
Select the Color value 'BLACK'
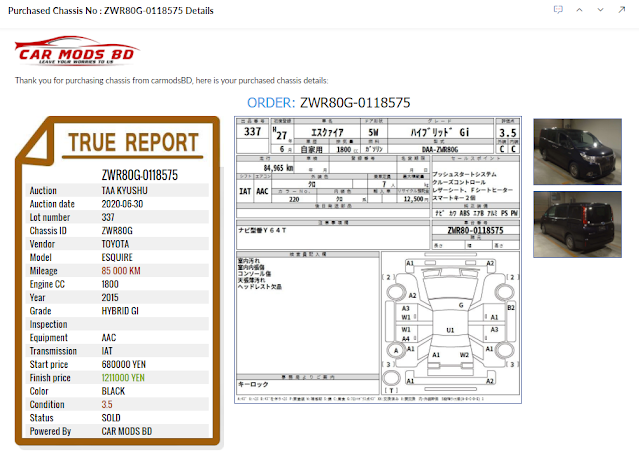[x=113, y=391]
